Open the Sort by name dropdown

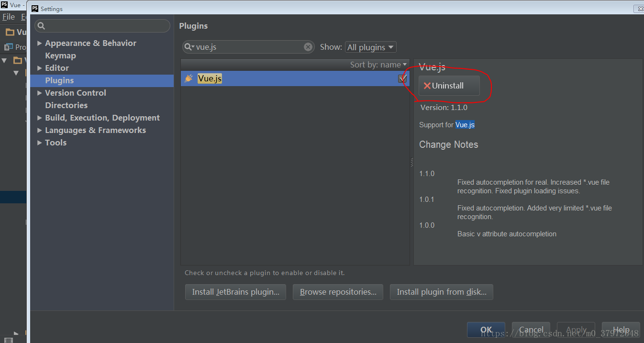[x=378, y=65]
